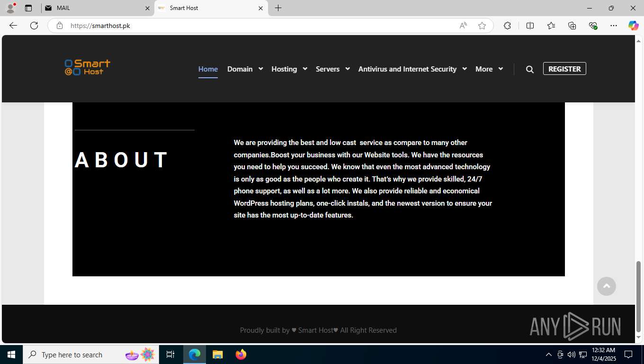
Task: Close the Smart Host tab
Action: 261,8
